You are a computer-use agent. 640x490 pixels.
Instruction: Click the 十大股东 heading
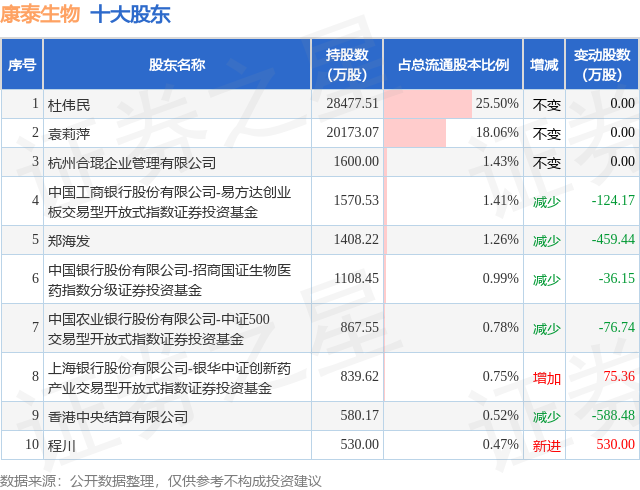point(130,14)
